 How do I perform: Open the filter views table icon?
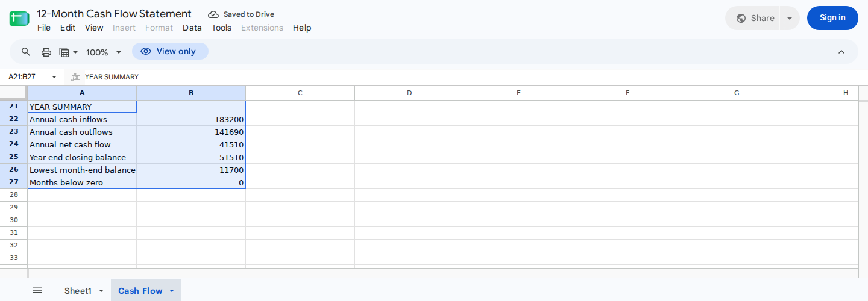[69, 52]
